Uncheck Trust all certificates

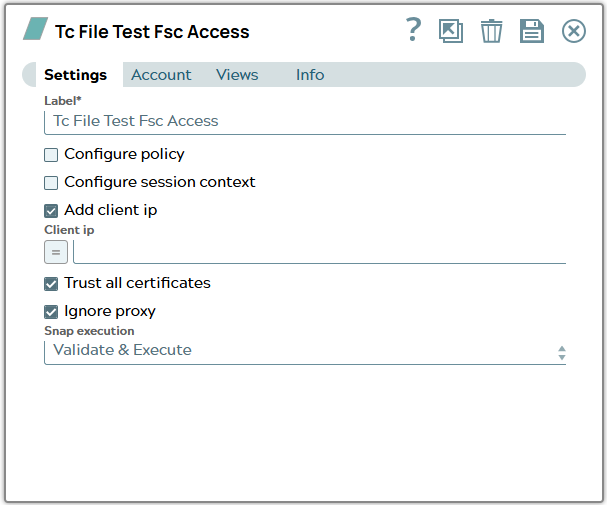[51, 284]
